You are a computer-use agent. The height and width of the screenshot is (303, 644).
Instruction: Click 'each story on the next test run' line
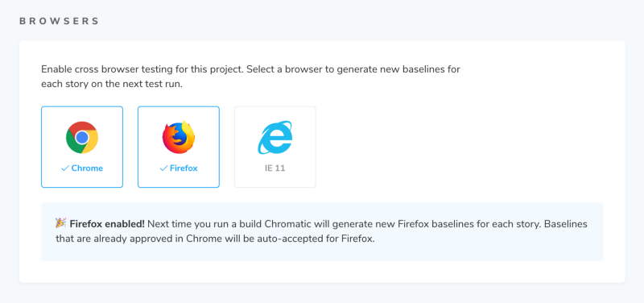coord(112,85)
